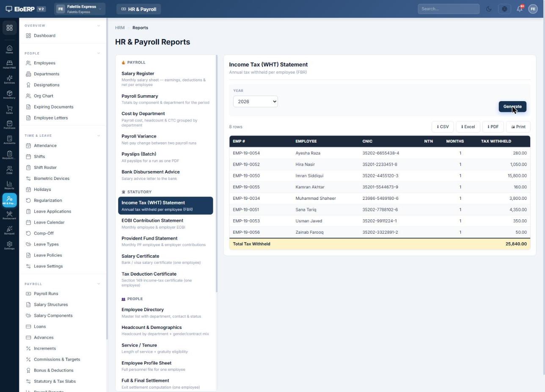Open the Settings gear in left rail

click(9, 246)
